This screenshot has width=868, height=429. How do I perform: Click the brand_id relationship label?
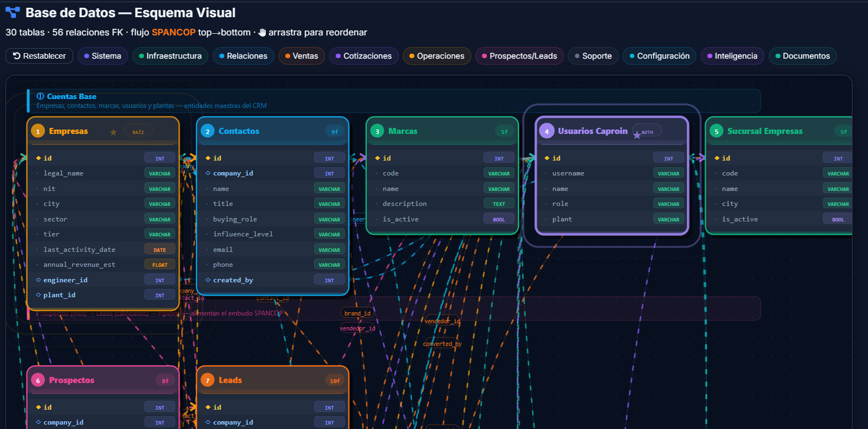(x=357, y=313)
